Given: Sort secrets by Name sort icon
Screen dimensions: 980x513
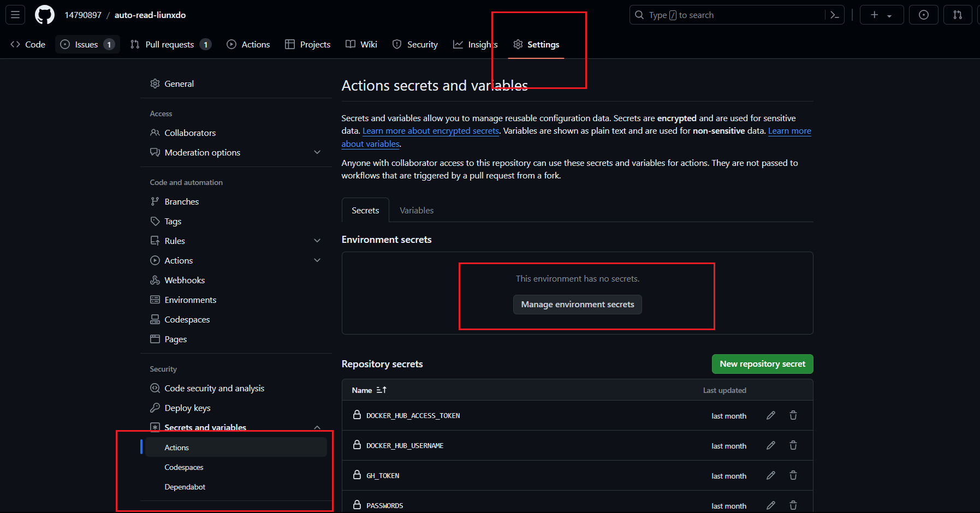Looking at the screenshot, I should (x=382, y=390).
